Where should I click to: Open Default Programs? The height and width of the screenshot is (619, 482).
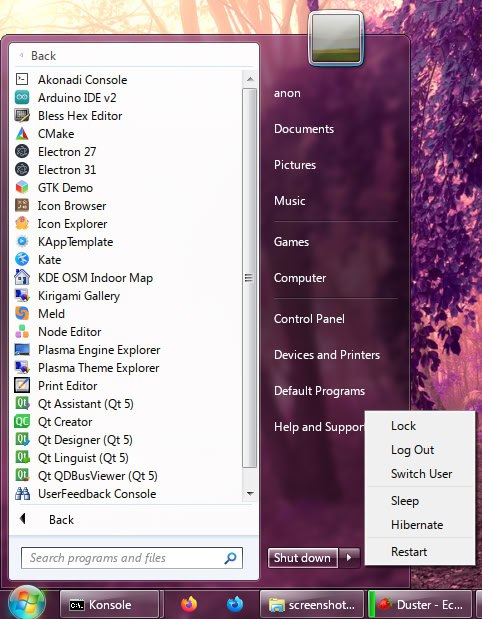coord(319,391)
